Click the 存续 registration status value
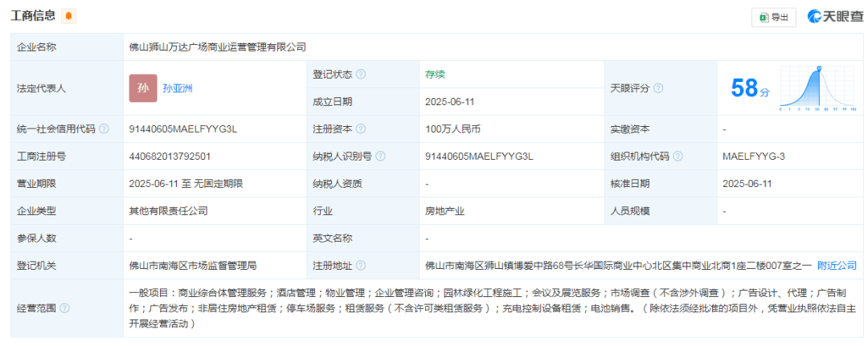This screenshot has width=868, height=346. coord(435,75)
